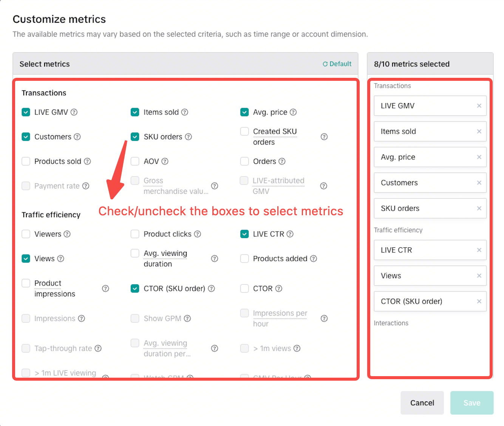Tick the AOV checkbox
Image resolution: width=504 pixels, height=426 pixels.
coord(135,161)
